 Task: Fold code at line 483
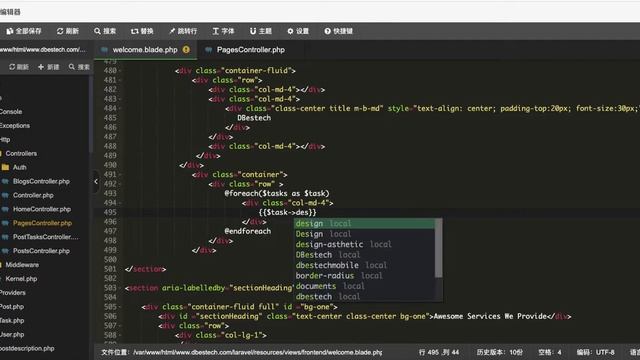[x=120, y=99]
